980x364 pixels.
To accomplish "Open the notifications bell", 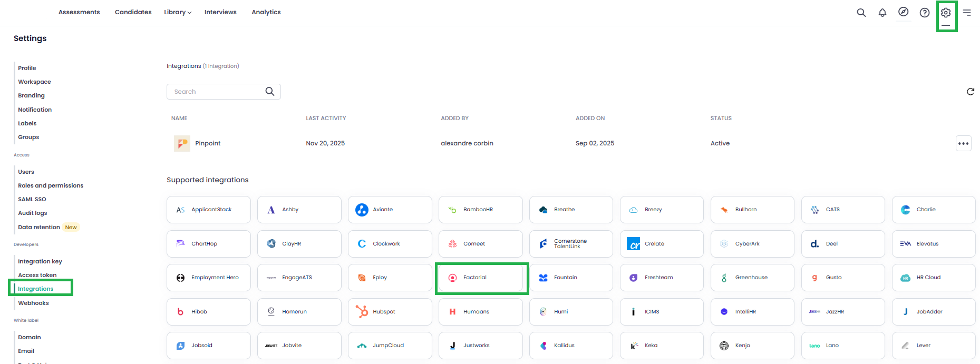I will 882,13.
